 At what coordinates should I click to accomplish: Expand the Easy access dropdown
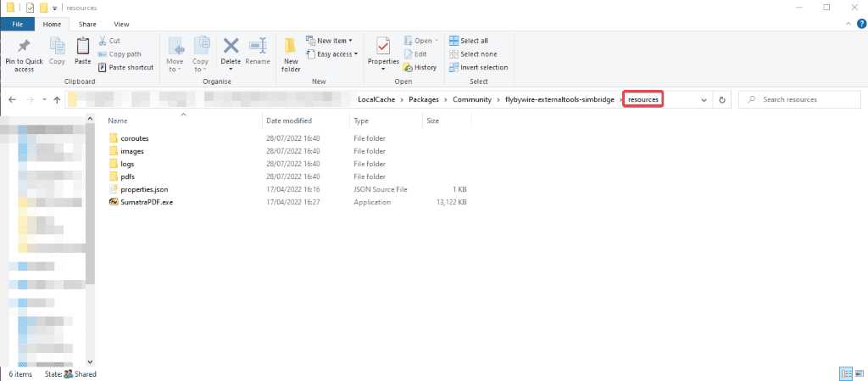pos(331,54)
